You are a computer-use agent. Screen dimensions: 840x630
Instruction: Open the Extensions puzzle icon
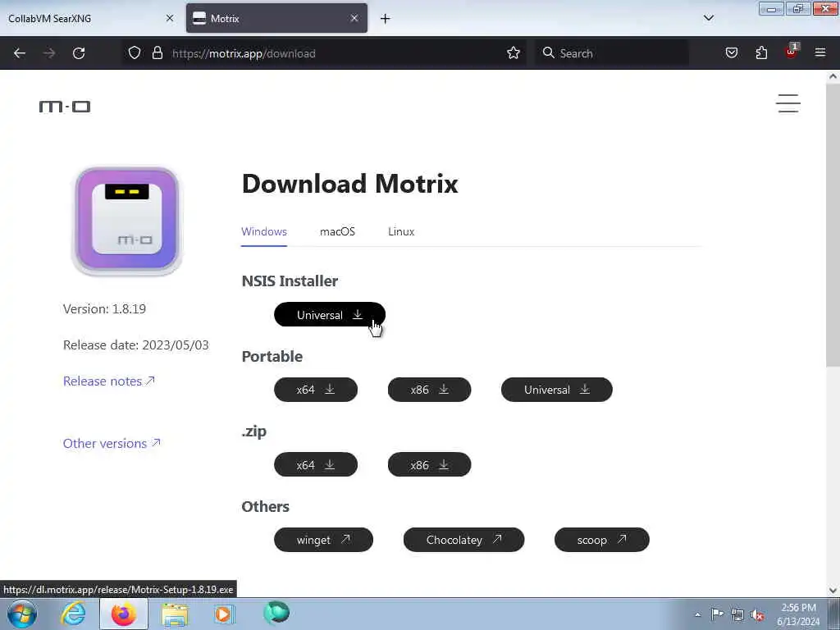[x=761, y=53]
